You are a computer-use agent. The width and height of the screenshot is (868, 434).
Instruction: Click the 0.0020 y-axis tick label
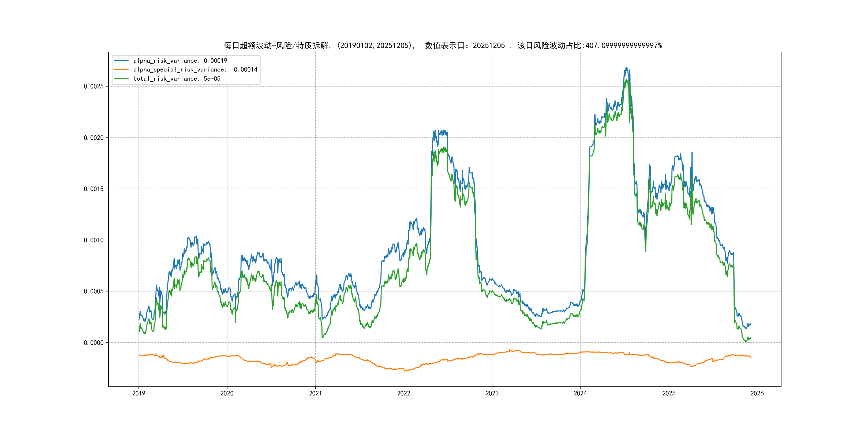[x=94, y=138]
